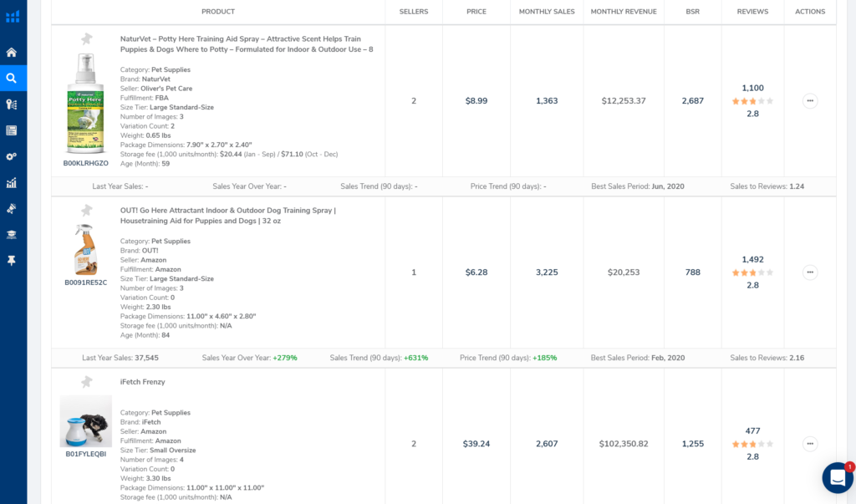Screen dimensions: 856x504
Task: Open actions menu for iFetch Frenzy row
Action: tap(809, 444)
